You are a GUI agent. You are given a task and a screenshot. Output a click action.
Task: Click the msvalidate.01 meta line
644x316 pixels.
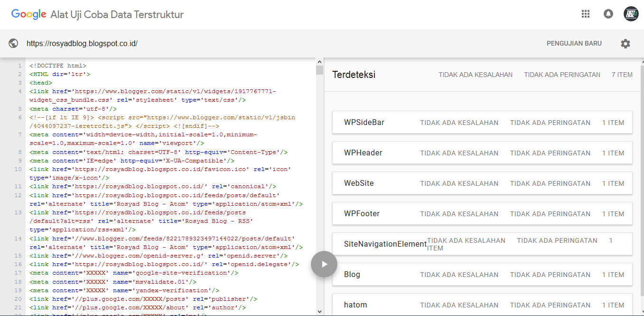click(x=113, y=281)
